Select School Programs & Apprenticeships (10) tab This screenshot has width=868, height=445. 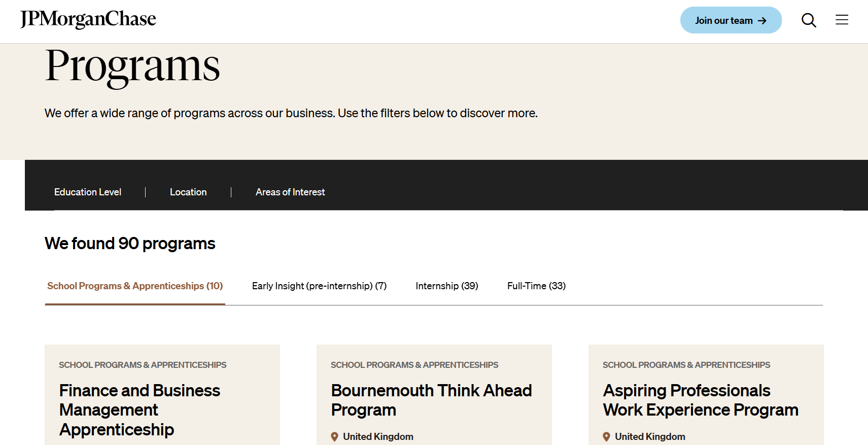[x=135, y=286]
